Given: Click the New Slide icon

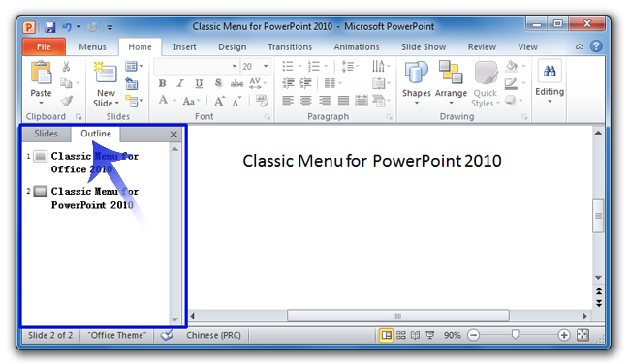Looking at the screenshot, I should click(x=106, y=73).
